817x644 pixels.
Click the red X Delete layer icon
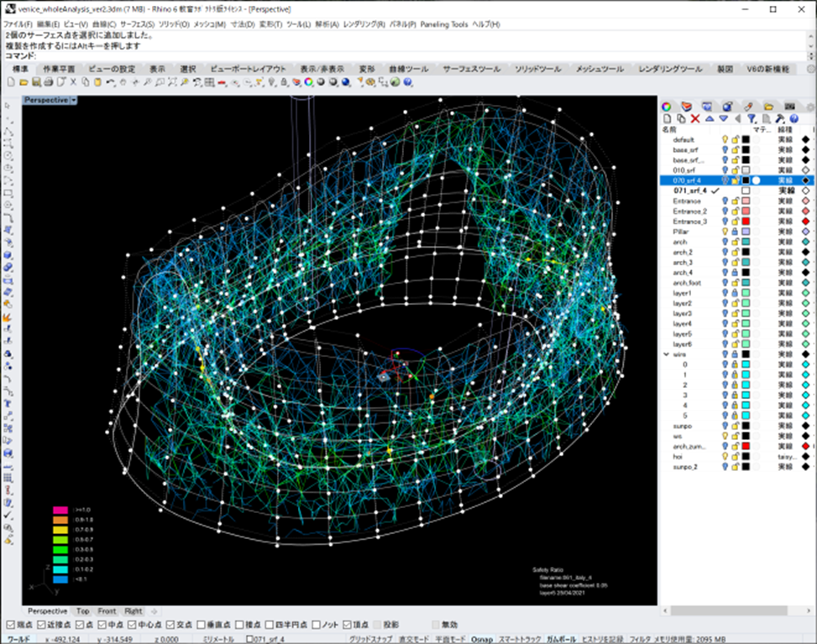[x=695, y=118]
